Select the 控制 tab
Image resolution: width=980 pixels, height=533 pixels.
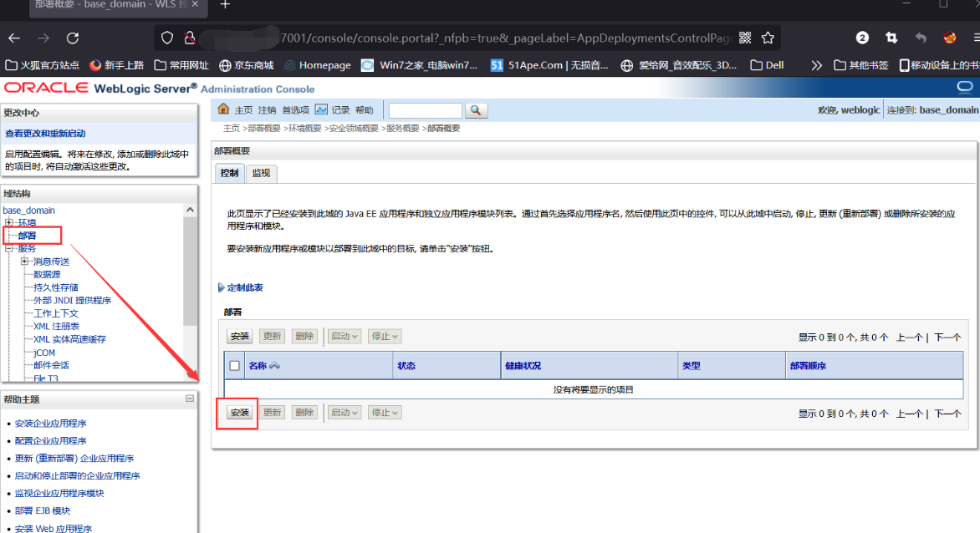pos(229,173)
